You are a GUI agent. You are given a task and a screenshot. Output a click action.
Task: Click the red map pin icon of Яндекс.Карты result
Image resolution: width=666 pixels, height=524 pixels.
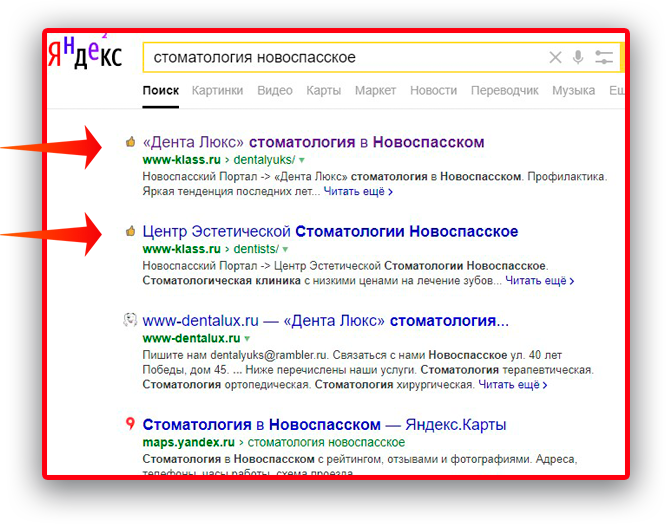130,424
